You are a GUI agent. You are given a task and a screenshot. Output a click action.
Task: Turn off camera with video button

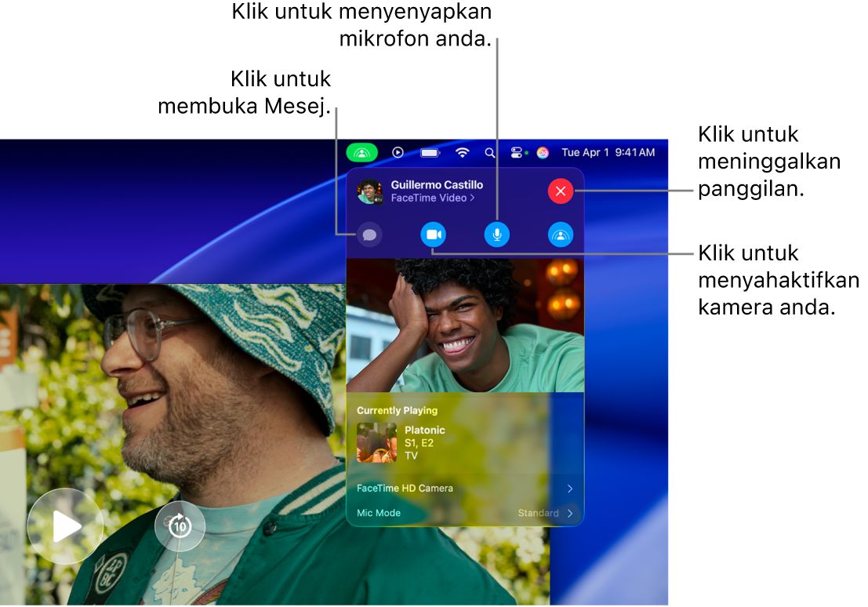point(434,234)
